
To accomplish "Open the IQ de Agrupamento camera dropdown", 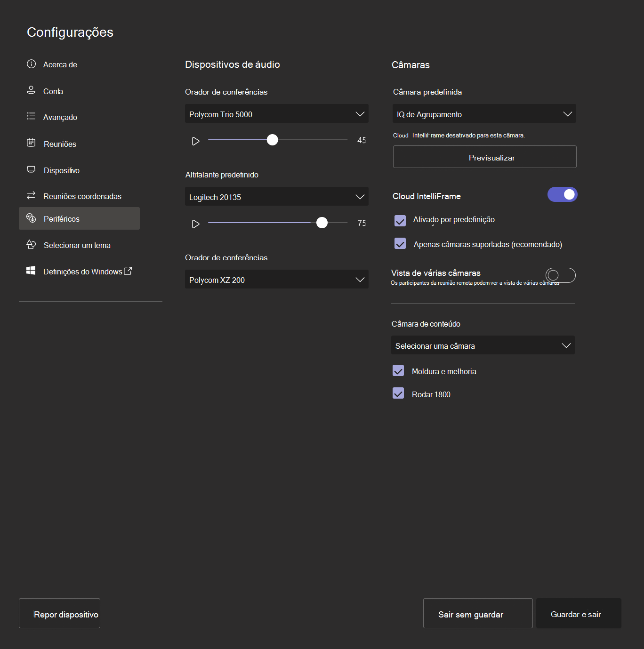I will pos(484,113).
